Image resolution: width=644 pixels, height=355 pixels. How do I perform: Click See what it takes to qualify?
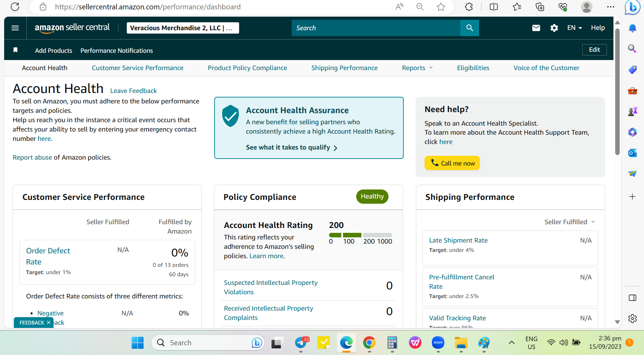coord(292,147)
